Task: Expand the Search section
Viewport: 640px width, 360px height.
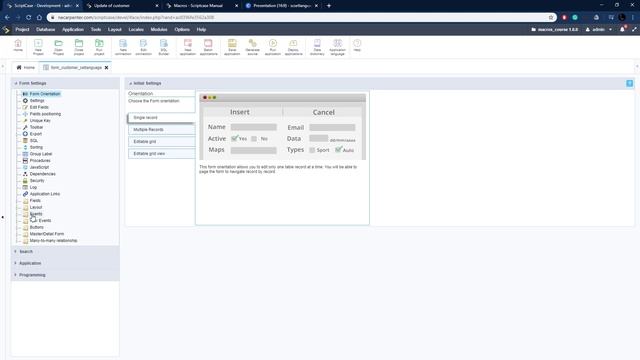Action: point(26,251)
